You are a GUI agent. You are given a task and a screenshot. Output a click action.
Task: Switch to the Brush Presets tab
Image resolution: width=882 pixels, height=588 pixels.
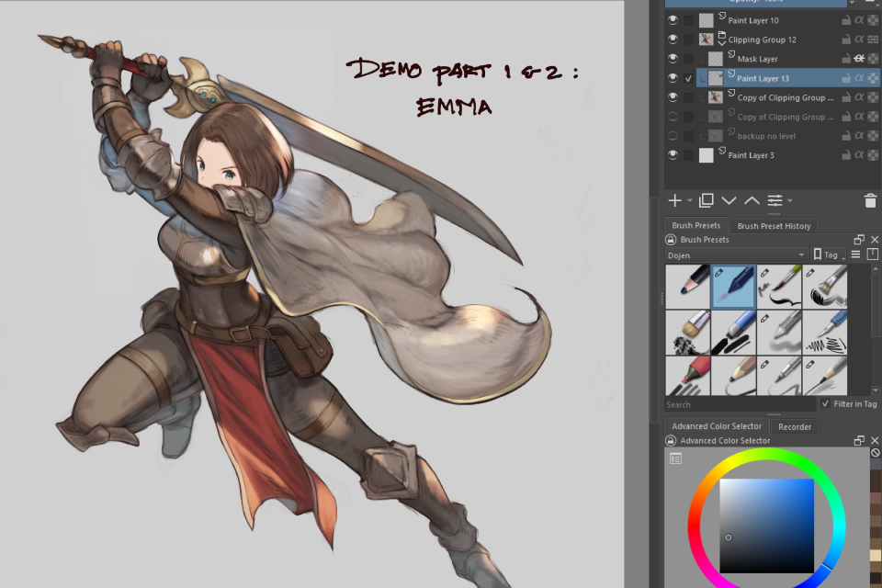[695, 226]
